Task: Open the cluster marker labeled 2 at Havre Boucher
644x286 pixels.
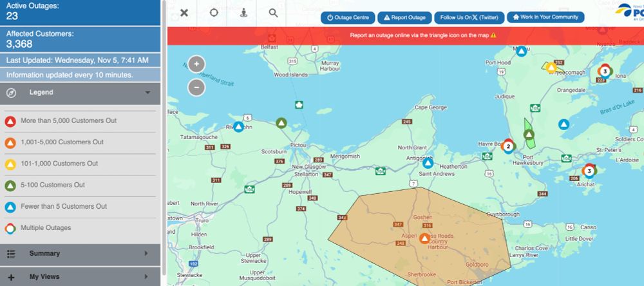Action: (509, 146)
